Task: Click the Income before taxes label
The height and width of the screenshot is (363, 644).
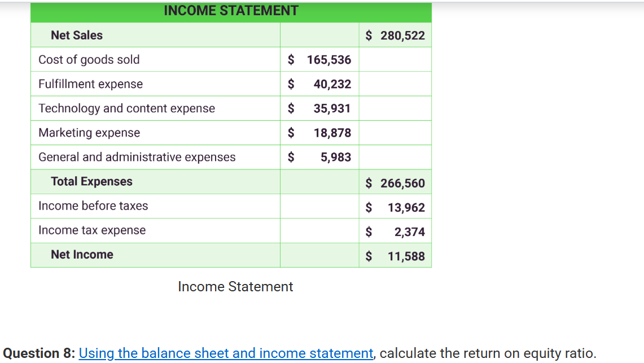Action: [93, 205]
